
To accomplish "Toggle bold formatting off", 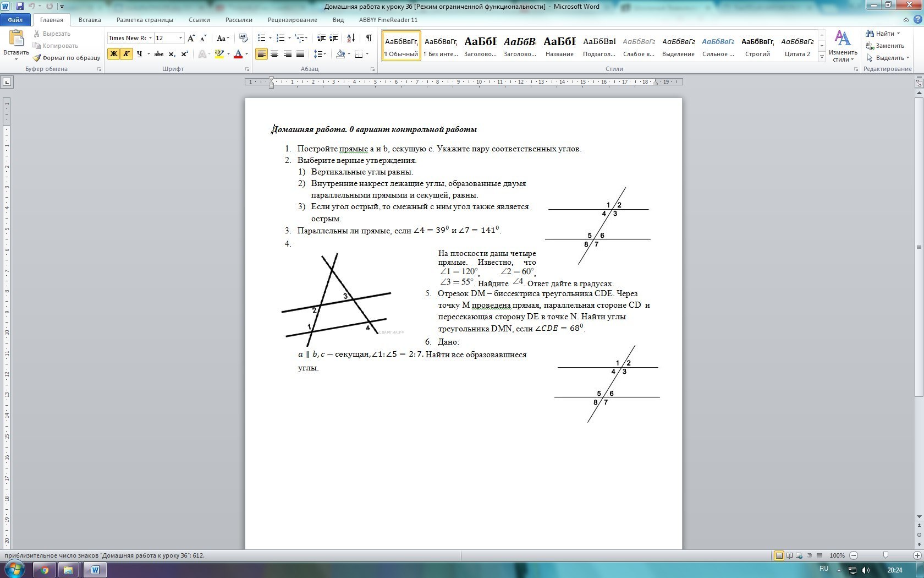I will [113, 54].
